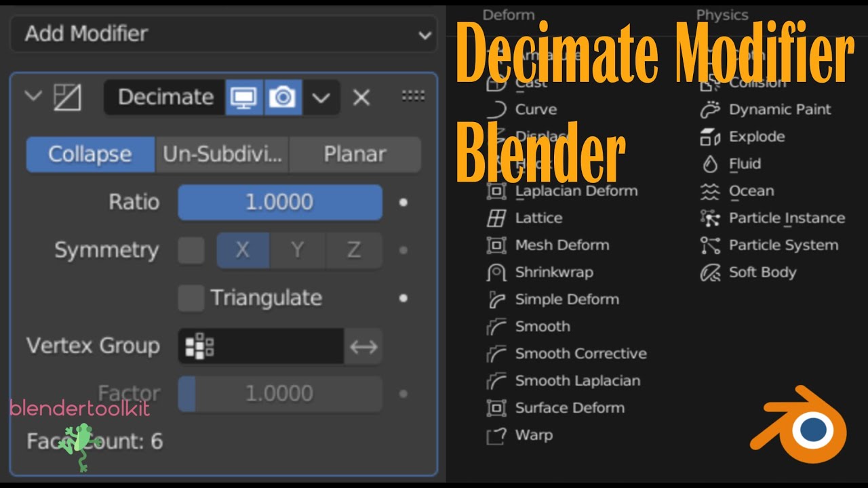Choose Simple Deform modifier
Image resolution: width=868 pixels, height=488 pixels.
click(567, 300)
